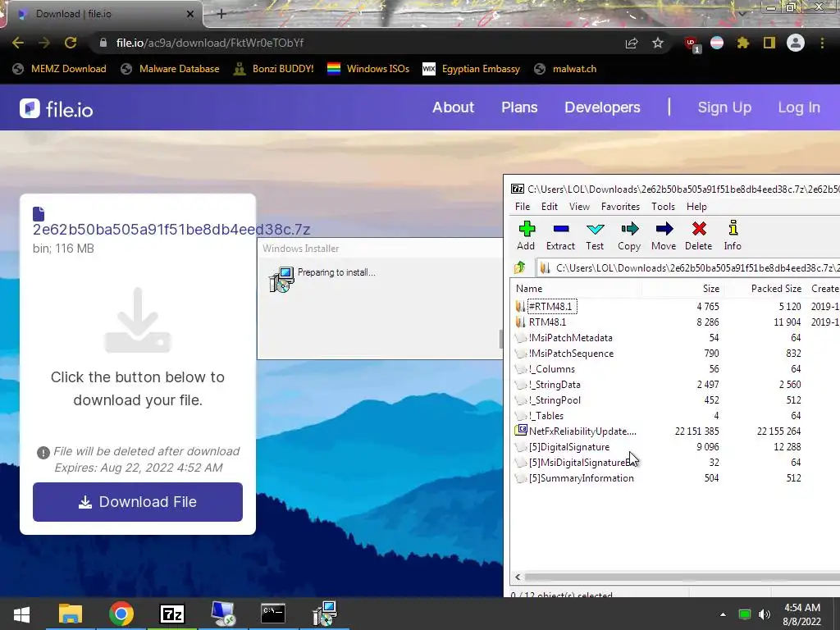
Task: Open the Help menu in 7-Zip
Action: pyautogui.click(x=696, y=206)
